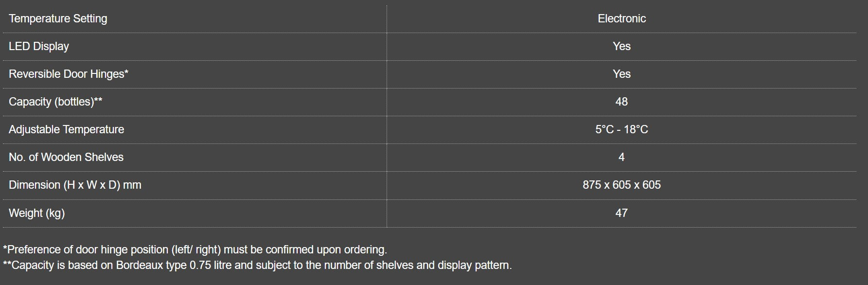Click the LED Display label
Viewport: 868px width, 285px height.
coord(39,46)
